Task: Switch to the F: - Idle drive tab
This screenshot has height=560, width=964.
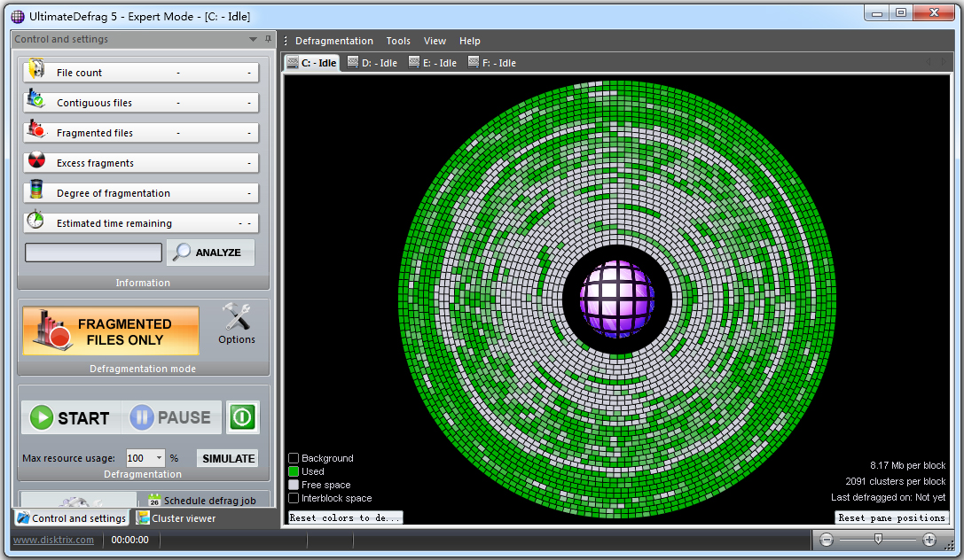Action: (492, 63)
